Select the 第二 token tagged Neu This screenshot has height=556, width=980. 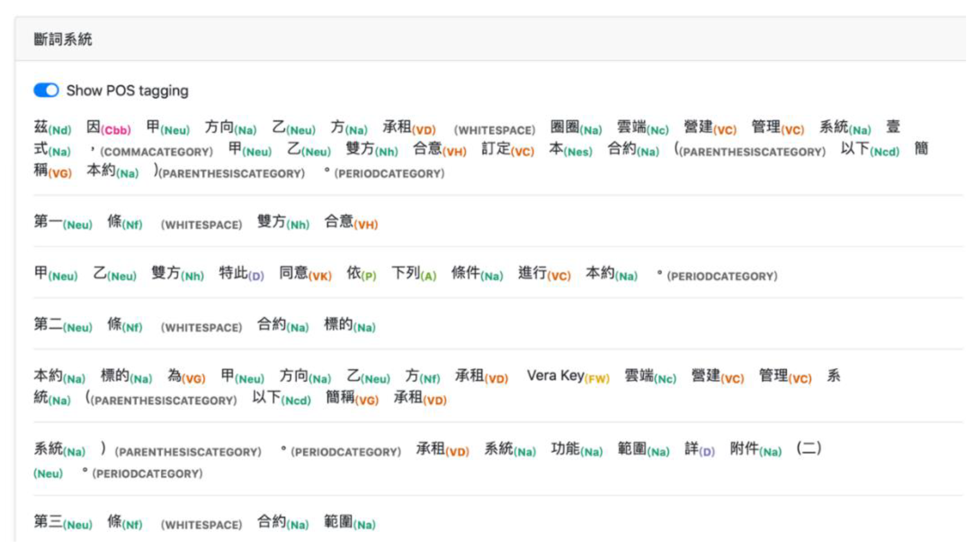point(63,325)
